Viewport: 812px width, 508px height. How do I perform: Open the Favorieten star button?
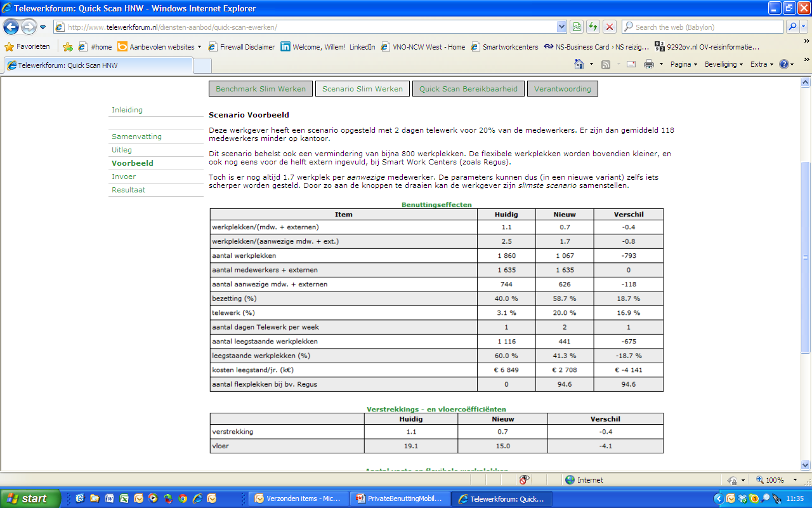click(x=27, y=46)
